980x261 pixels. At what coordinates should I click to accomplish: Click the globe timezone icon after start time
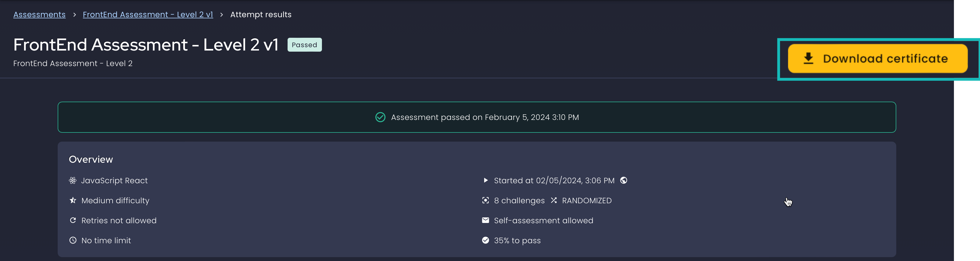[624, 180]
